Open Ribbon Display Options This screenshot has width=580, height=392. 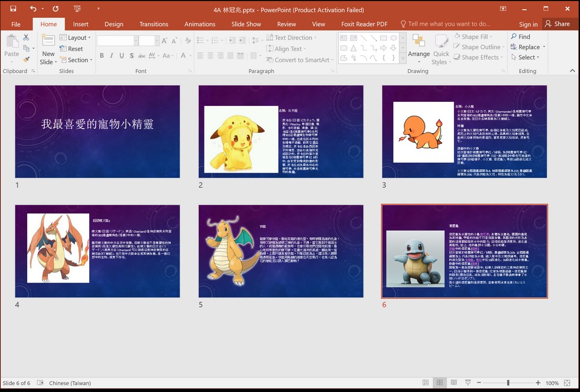click(x=503, y=9)
